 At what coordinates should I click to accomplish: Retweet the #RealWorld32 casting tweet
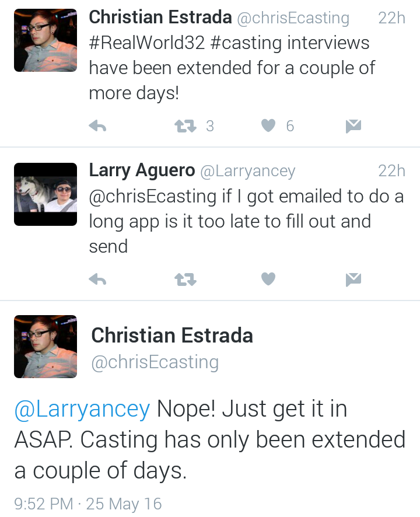pyautogui.click(x=185, y=126)
